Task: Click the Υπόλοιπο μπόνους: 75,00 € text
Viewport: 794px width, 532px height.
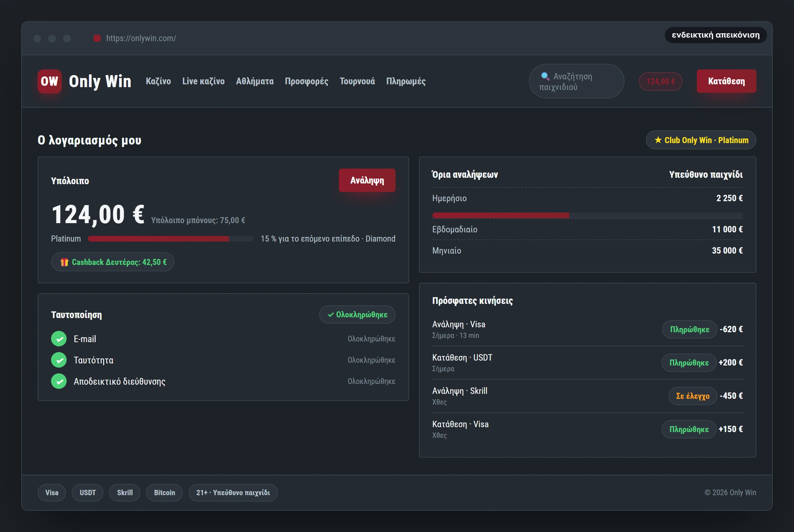Action: [198, 220]
